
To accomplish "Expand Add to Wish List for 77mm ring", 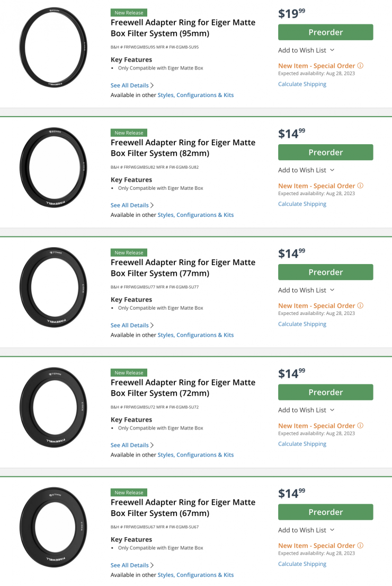I will 306,290.
